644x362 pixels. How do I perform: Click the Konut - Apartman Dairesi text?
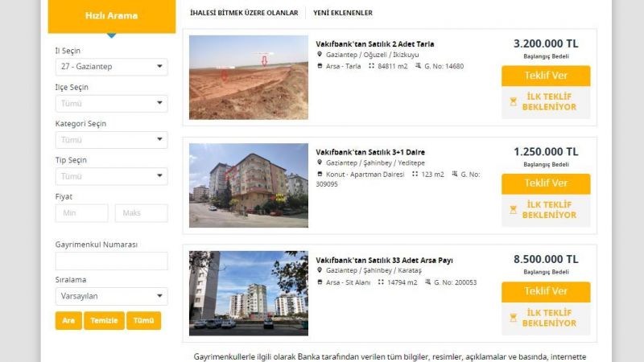tap(365, 175)
